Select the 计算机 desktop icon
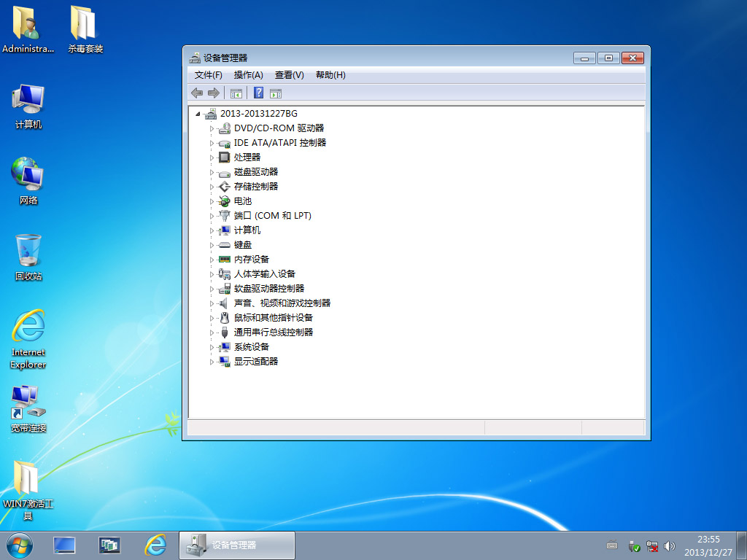This screenshot has width=747, height=560. [x=28, y=106]
